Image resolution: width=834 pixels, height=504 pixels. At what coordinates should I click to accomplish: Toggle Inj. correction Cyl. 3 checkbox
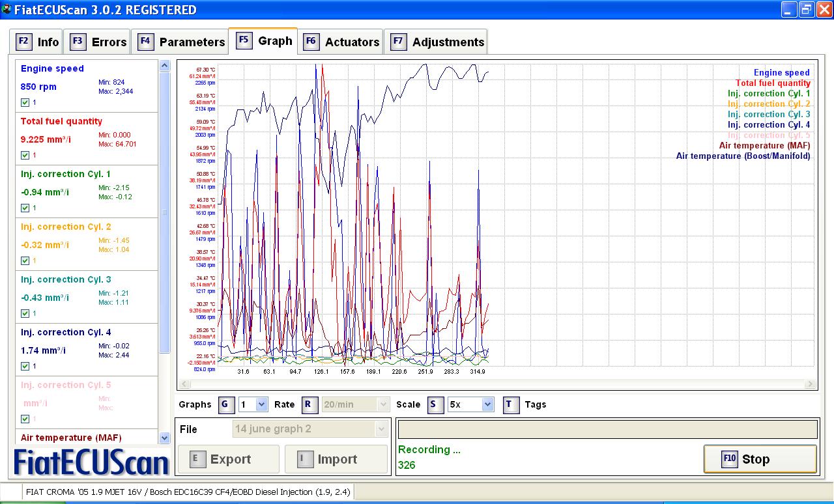[x=25, y=313]
